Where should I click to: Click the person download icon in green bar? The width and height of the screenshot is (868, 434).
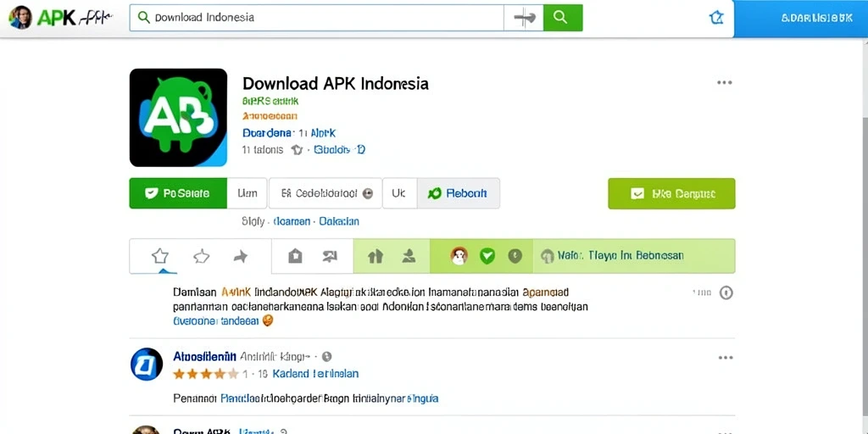pos(409,256)
